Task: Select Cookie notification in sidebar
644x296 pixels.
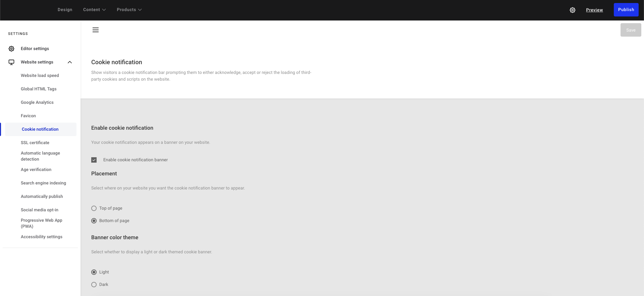Action: pyautogui.click(x=40, y=129)
